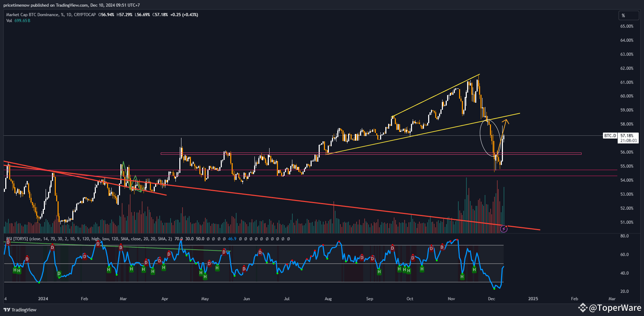Click the close value 'C57.18%' in the legend
The height and width of the screenshot is (316, 644).
tap(160, 15)
